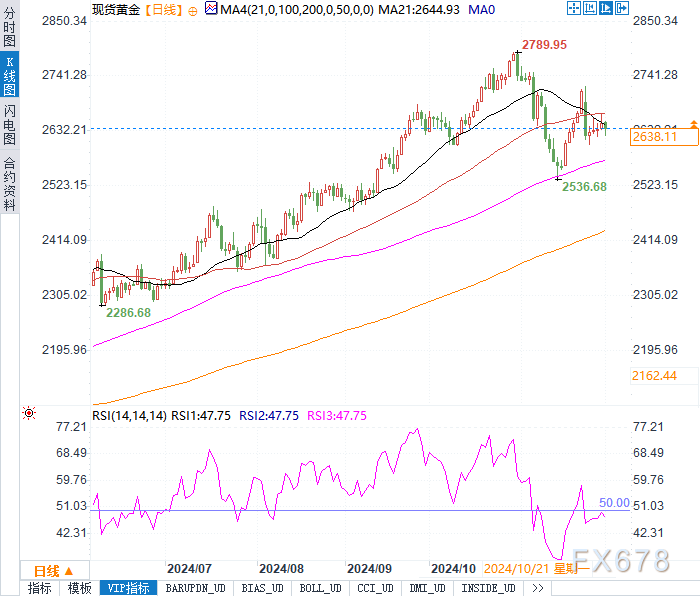The height and width of the screenshot is (596, 700).
Task: Expand the 日线 period dropdown
Action: click(54, 571)
